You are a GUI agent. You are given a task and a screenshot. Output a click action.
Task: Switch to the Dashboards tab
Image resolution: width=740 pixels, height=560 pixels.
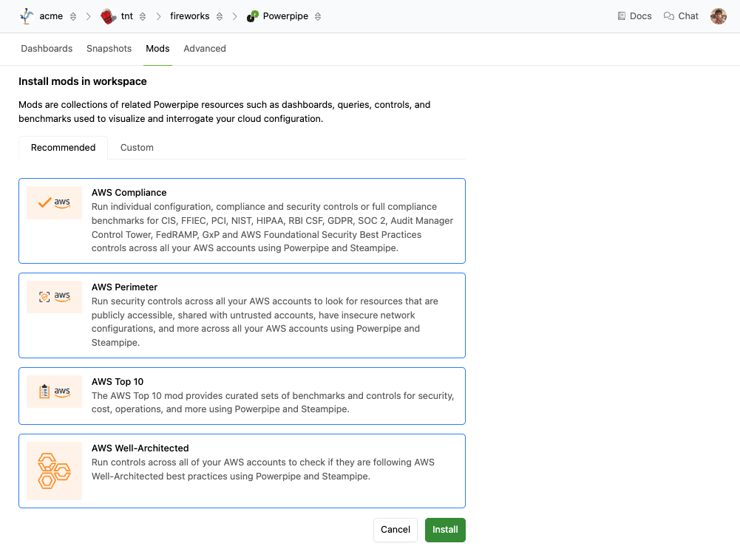47,49
